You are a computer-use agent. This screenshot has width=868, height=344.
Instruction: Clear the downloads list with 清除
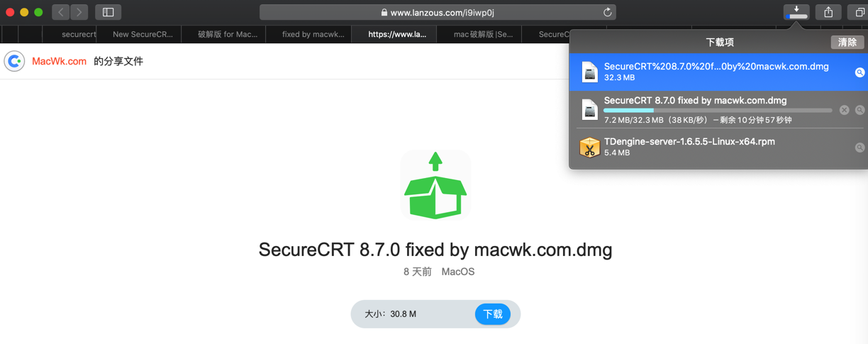(847, 43)
